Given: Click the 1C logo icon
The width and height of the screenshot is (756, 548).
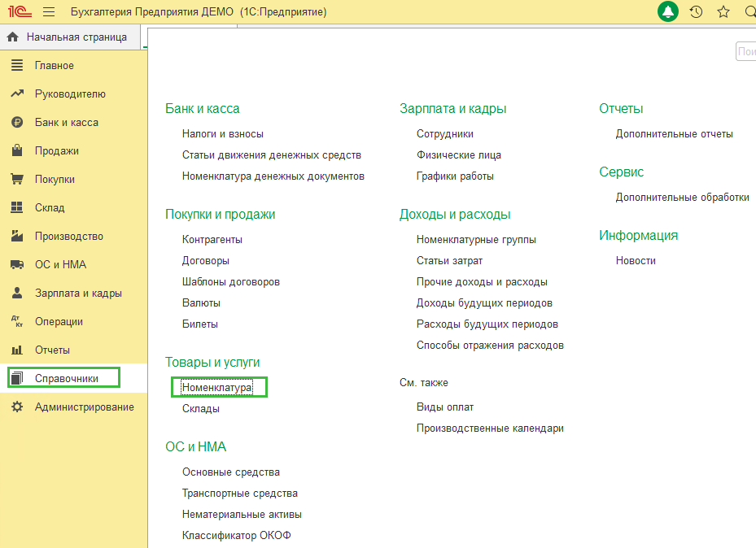Looking at the screenshot, I should coord(20,11).
